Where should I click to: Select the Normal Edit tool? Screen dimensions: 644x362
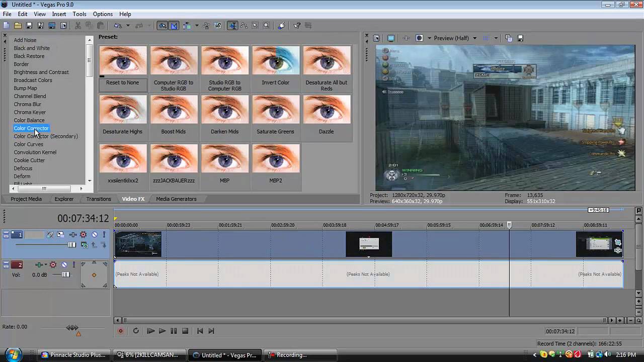232,26
